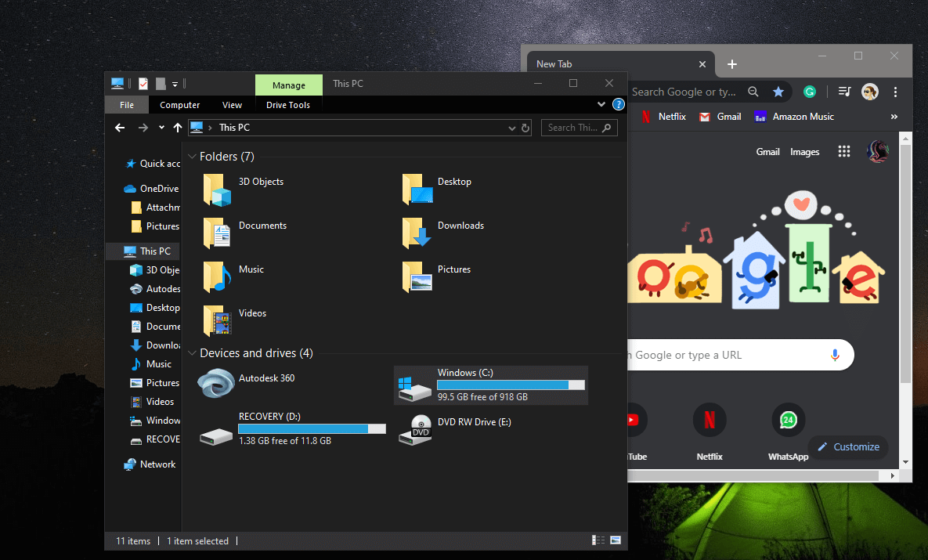Open the recent locations dropdown arrow
Screen dimensions: 928x560
[161, 128]
